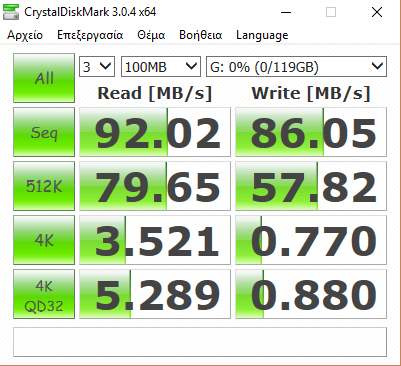Open the test count dropdown showing 3
The height and width of the screenshot is (366, 401).
tap(97, 67)
